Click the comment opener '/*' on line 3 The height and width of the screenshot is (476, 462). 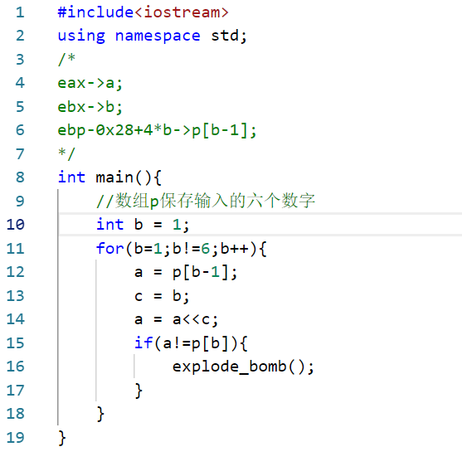pyautogui.click(x=66, y=59)
